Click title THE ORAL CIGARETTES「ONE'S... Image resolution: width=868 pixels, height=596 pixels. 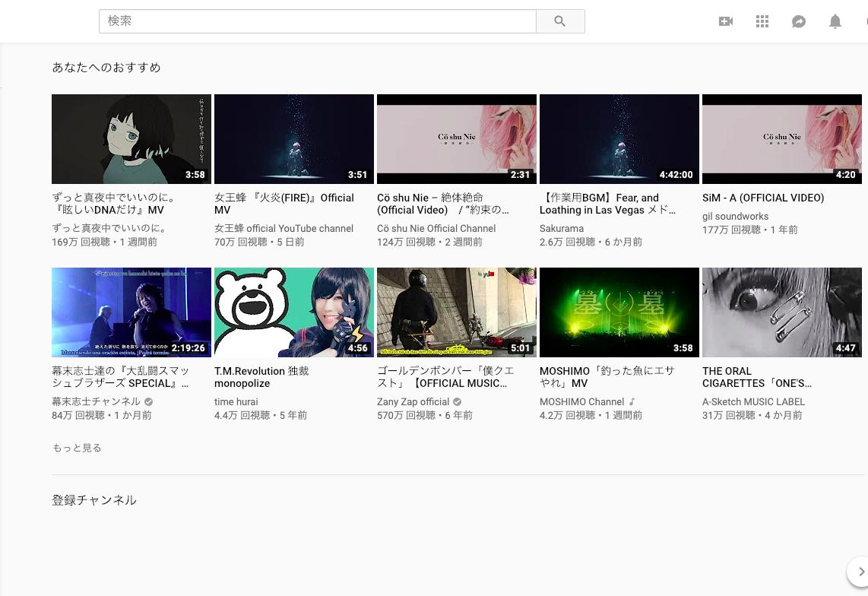[x=757, y=377]
